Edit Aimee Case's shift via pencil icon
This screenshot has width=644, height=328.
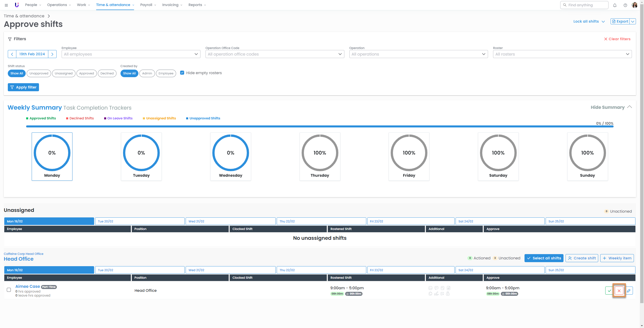pos(629,291)
